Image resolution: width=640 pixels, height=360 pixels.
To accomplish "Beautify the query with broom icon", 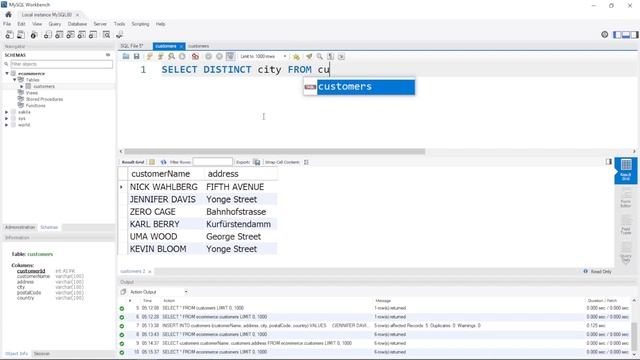I will click(309, 56).
